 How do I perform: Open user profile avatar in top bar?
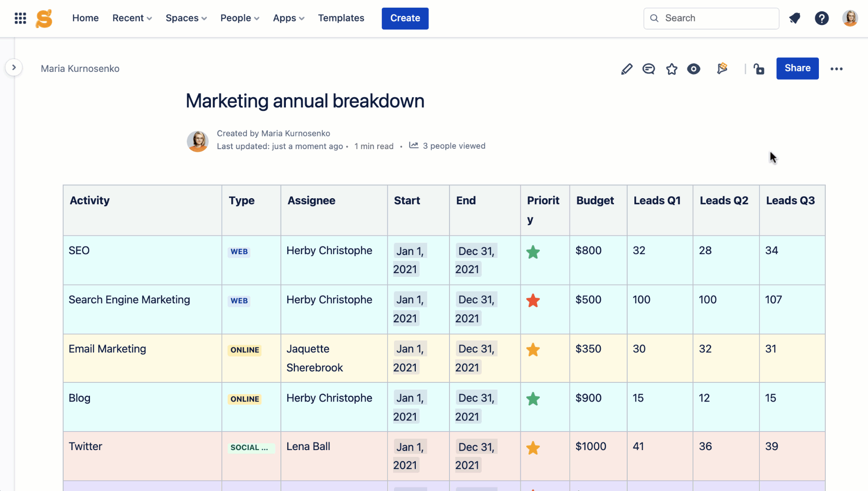pyautogui.click(x=850, y=18)
